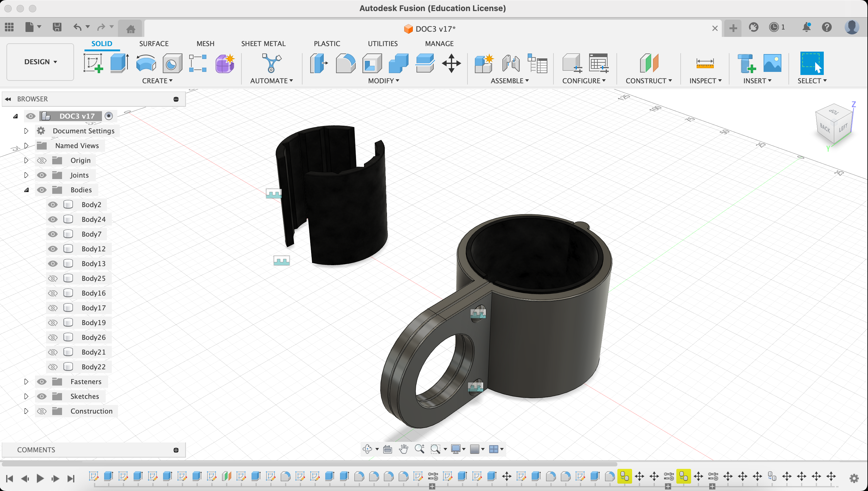868x491 pixels.
Task: Open the notifications bell
Action: 806,27
